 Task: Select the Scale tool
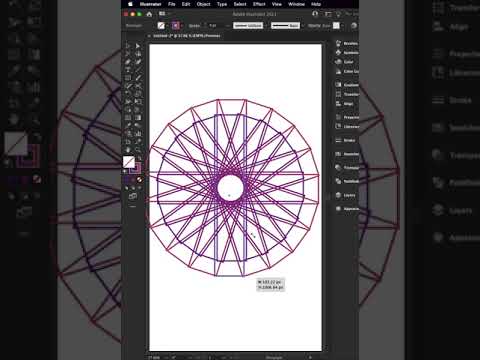tap(138, 94)
